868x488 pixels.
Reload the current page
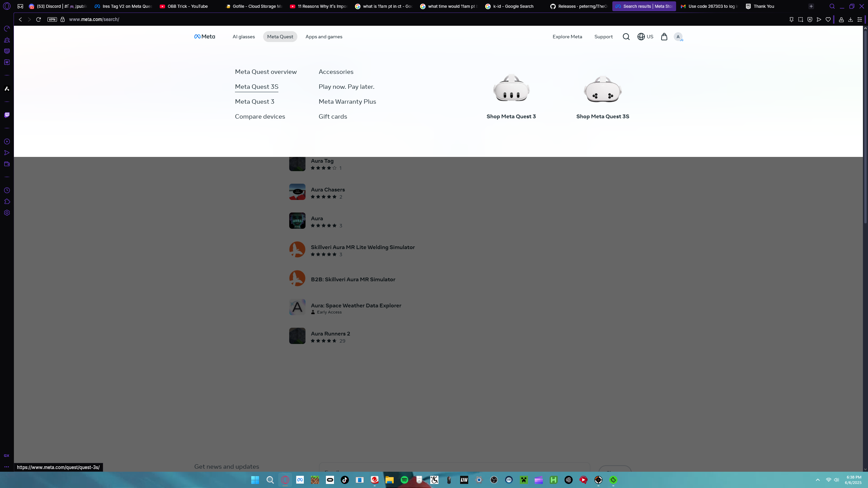pyautogui.click(x=38, y=19)
